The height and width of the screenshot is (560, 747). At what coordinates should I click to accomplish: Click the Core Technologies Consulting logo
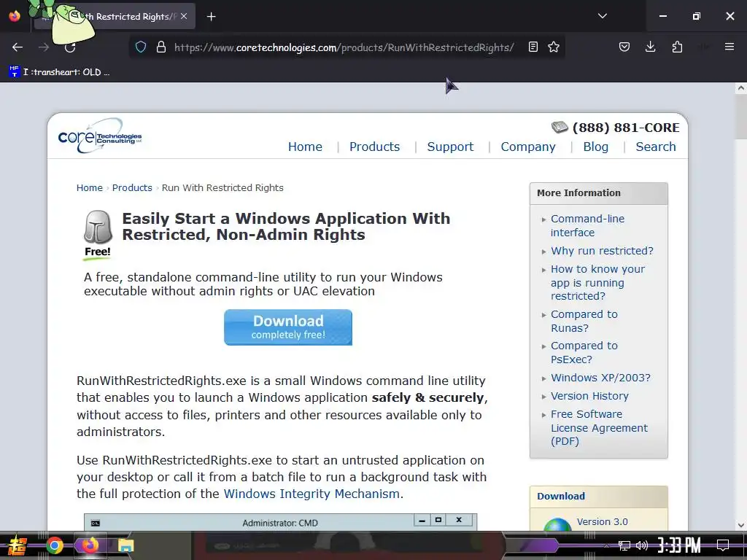[x=99, y=136]
